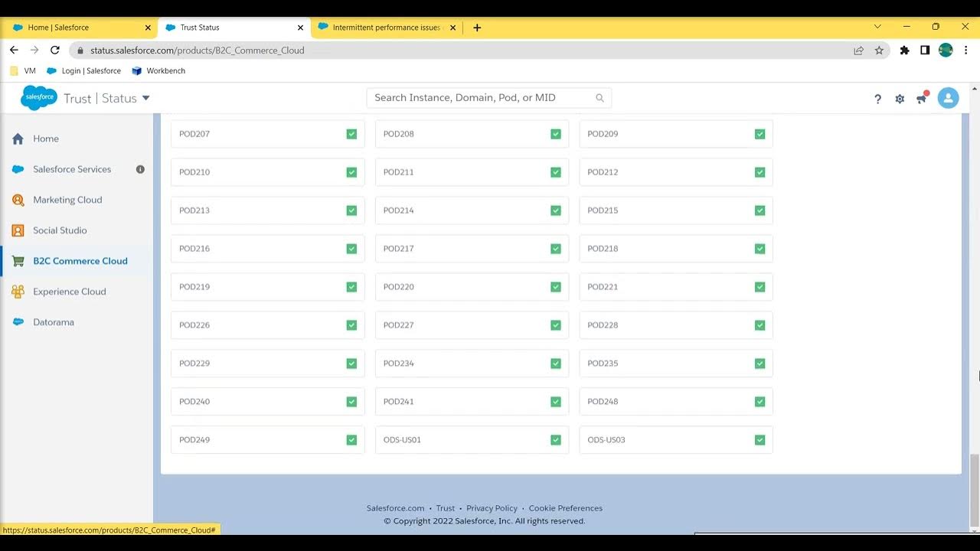This screenshot has height=551, width=980.
Task: Open the user avatar profile icon
Action: point(948,98)
